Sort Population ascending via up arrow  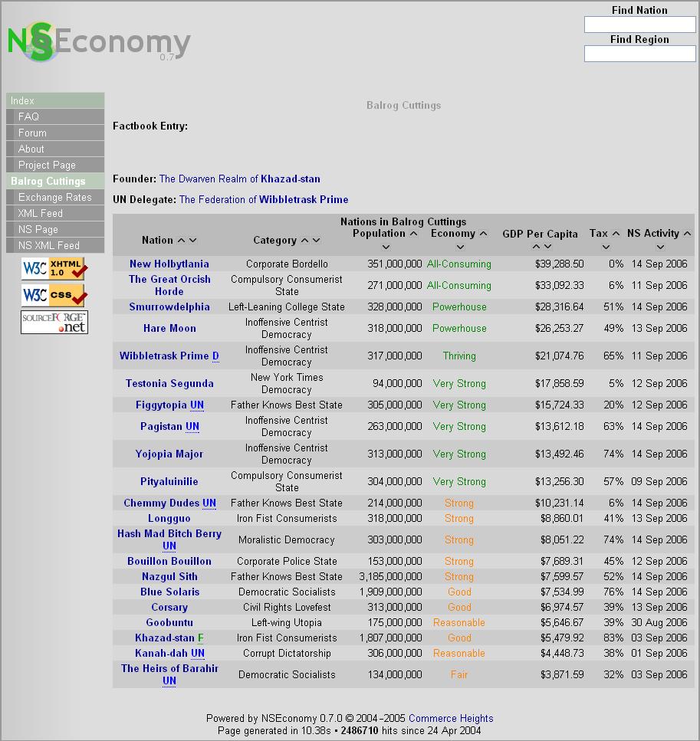pos(413,234)
